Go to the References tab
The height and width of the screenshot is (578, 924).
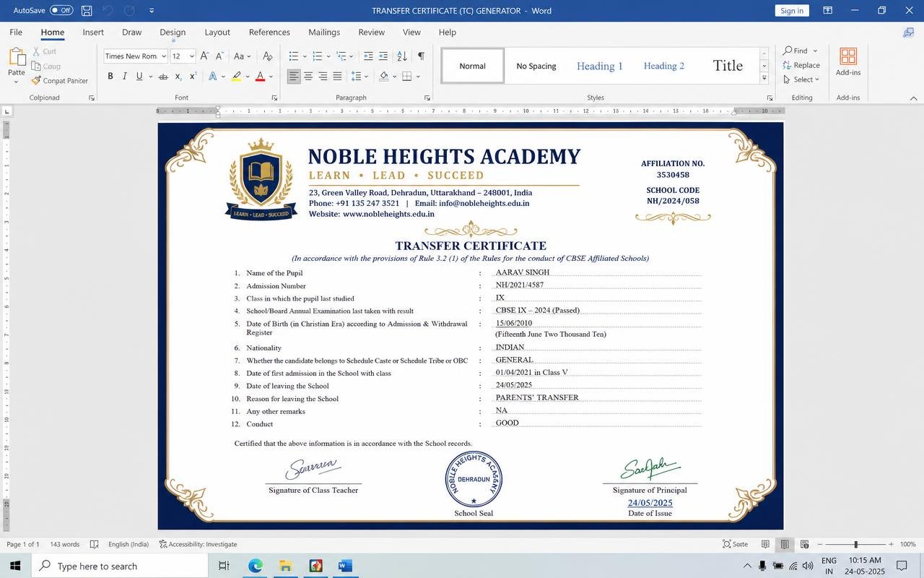click(x=269, y=32)
